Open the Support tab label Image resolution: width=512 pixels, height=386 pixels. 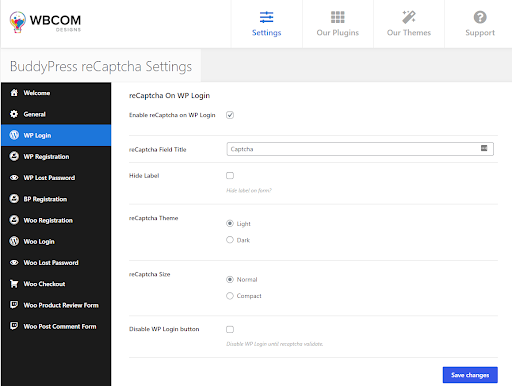480,33
